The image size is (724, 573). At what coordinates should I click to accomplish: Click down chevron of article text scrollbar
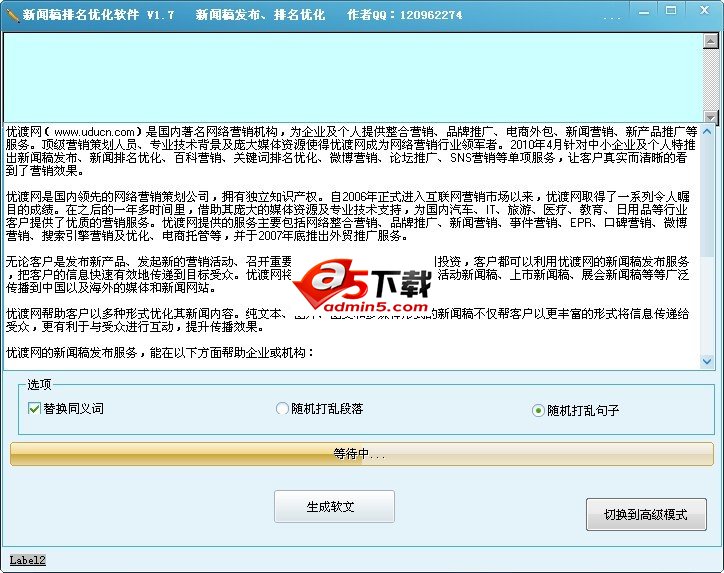pyautogui.click(x=706, y=361)
